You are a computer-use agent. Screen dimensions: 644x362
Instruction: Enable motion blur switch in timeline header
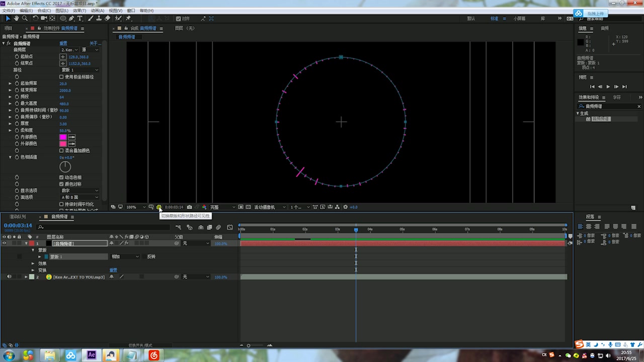click(218, 227)
